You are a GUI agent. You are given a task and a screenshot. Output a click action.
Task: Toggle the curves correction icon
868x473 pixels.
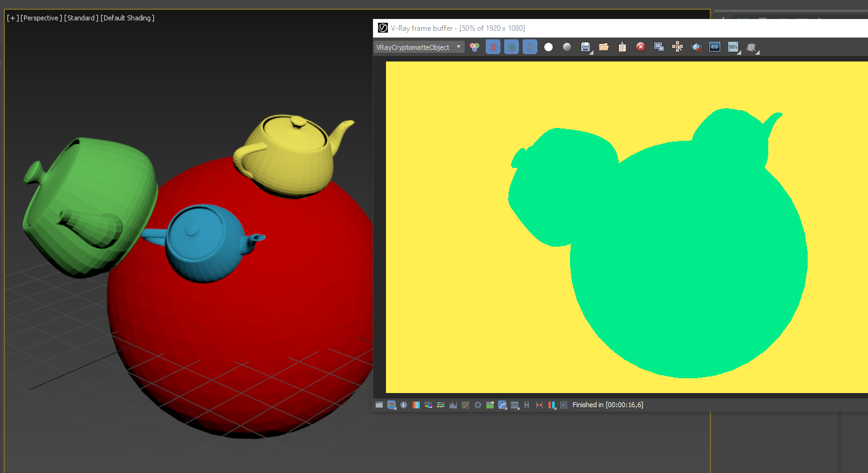pos(465,405)
